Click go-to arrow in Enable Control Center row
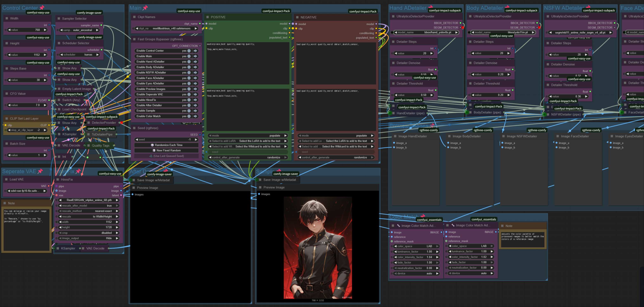This screenshot has height=307, width=644. coord(195,51)
